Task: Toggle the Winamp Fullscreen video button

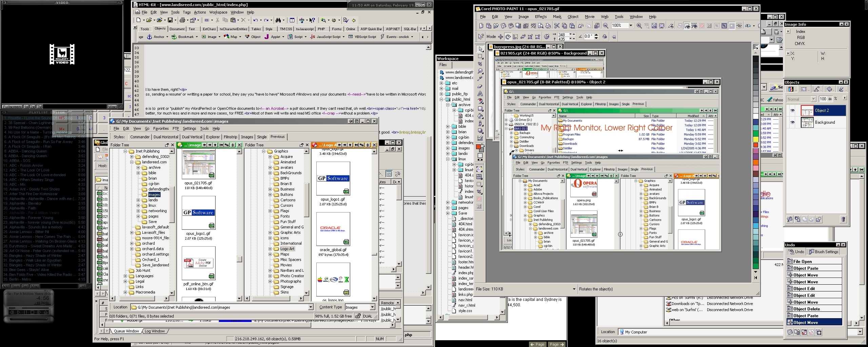Action: click(12, 107)
